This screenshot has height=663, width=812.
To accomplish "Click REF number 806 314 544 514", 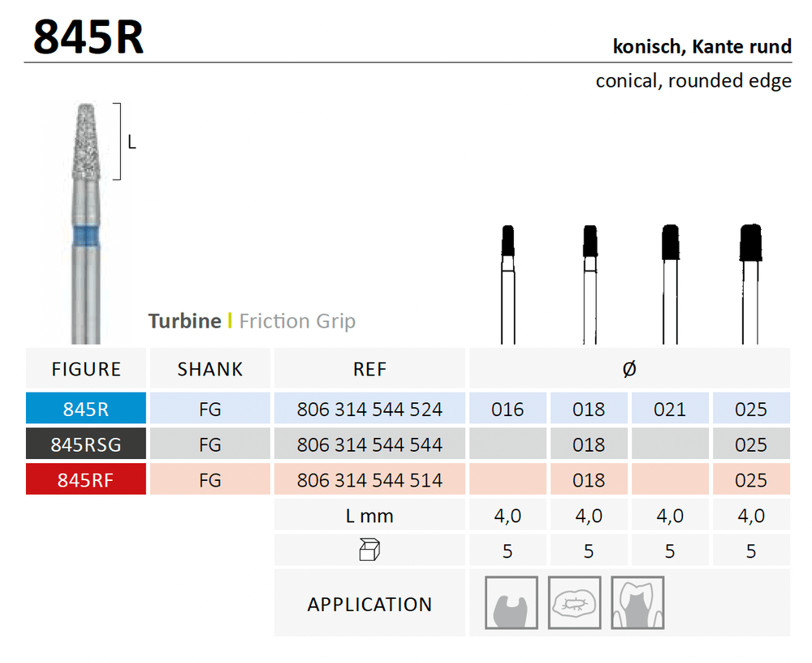I will point(369,480).
